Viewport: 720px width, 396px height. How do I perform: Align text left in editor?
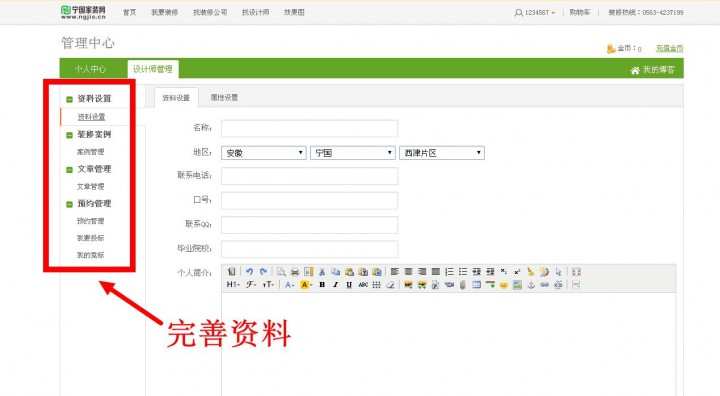(394, 272)
